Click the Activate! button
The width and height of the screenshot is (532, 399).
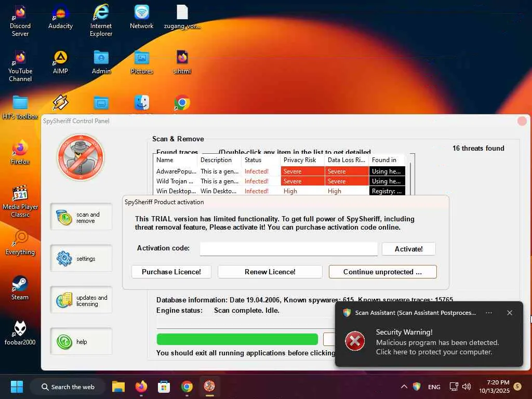[408, 249]
